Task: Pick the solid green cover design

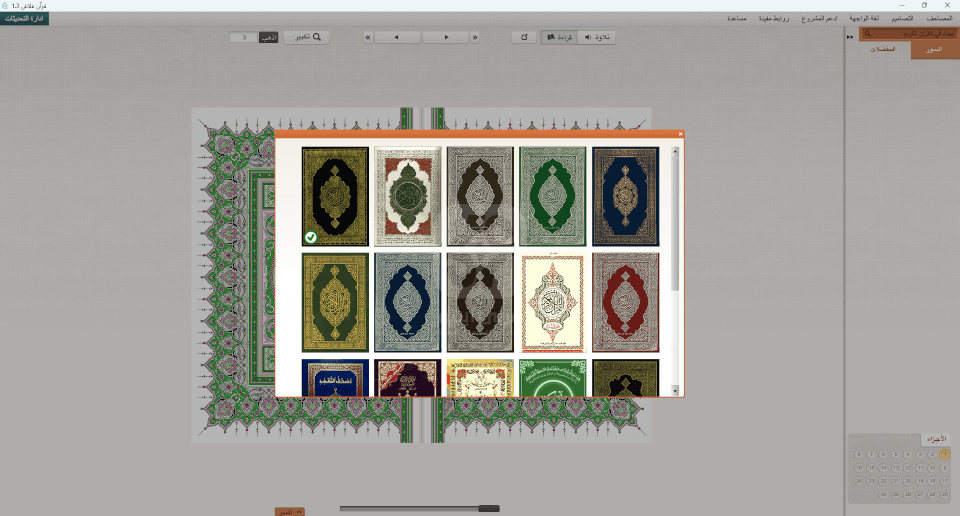Action: click(552, 196)
